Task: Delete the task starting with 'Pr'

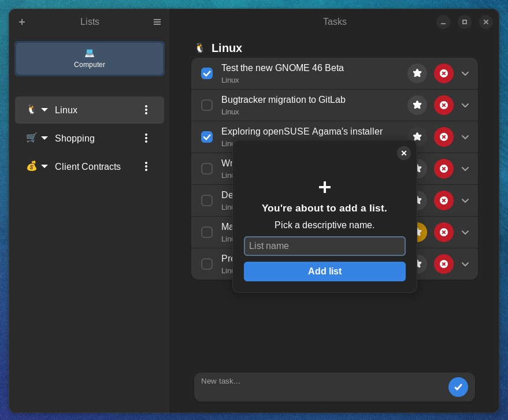Action: pos(444,264)
